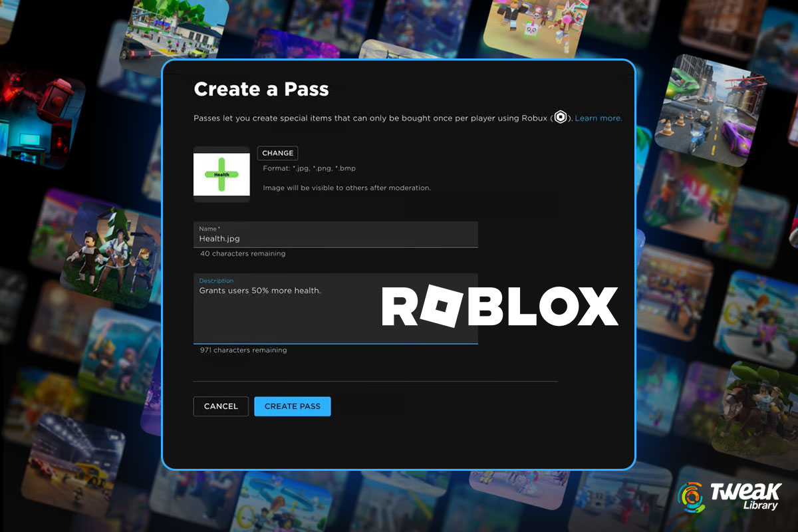The height and width of the screenshot is (532, 798).
Task: Click the Name field label
Action: [x=209, y=228]
